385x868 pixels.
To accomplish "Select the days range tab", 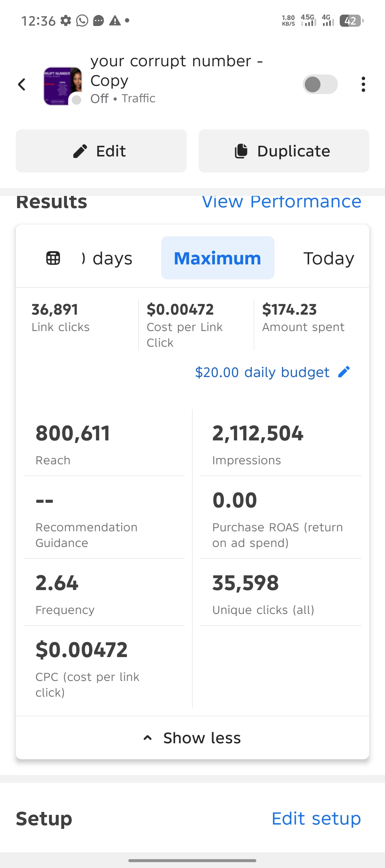I will pos(108,258).
